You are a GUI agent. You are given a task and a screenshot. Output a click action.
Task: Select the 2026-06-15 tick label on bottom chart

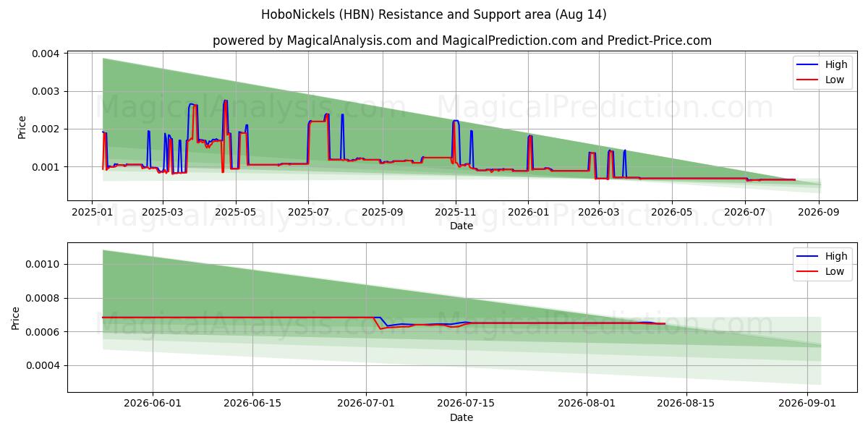(252, 405)
